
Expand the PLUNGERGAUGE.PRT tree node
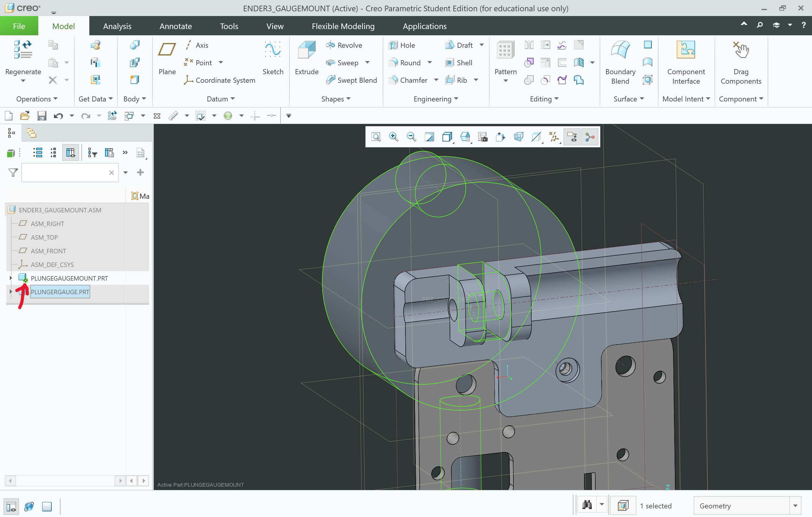pos(10,292)
